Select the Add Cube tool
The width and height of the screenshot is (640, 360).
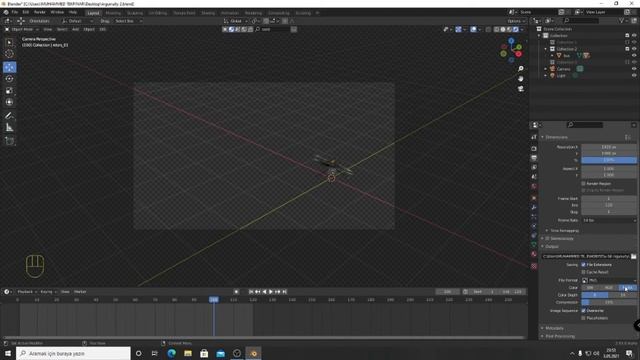(9, 141)
